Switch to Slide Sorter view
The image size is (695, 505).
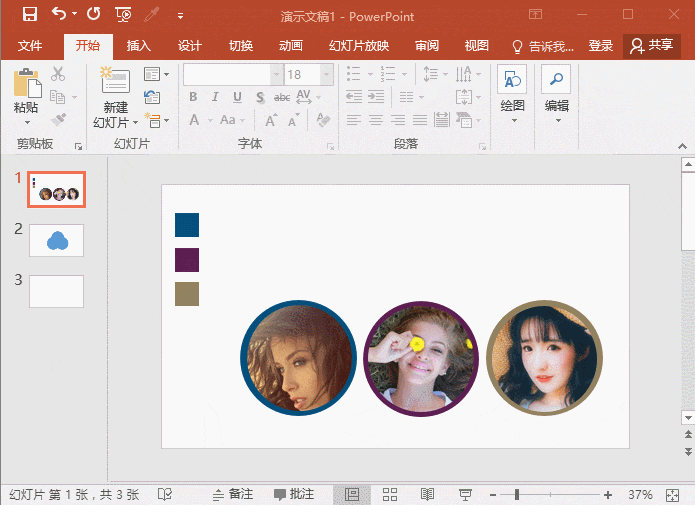pos(390,495)
